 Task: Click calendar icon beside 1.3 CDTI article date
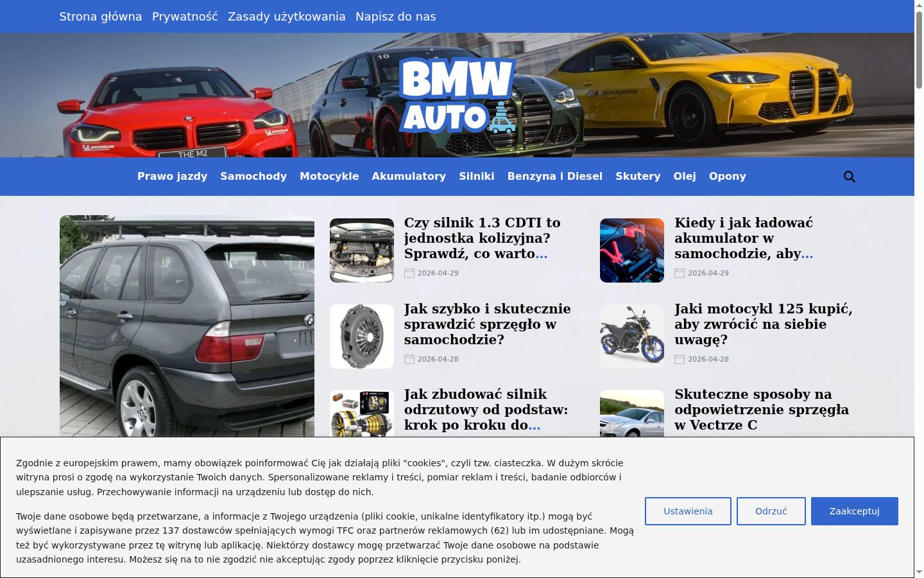409,273
